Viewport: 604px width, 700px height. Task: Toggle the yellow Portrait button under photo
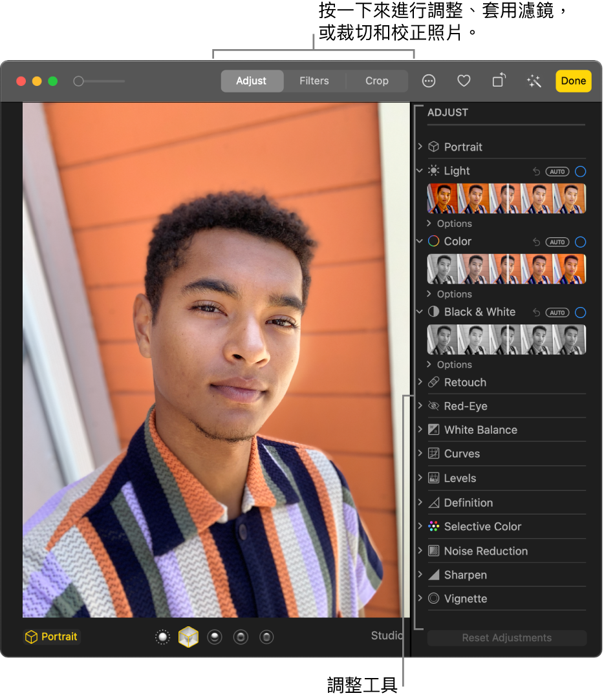(51, 637)
